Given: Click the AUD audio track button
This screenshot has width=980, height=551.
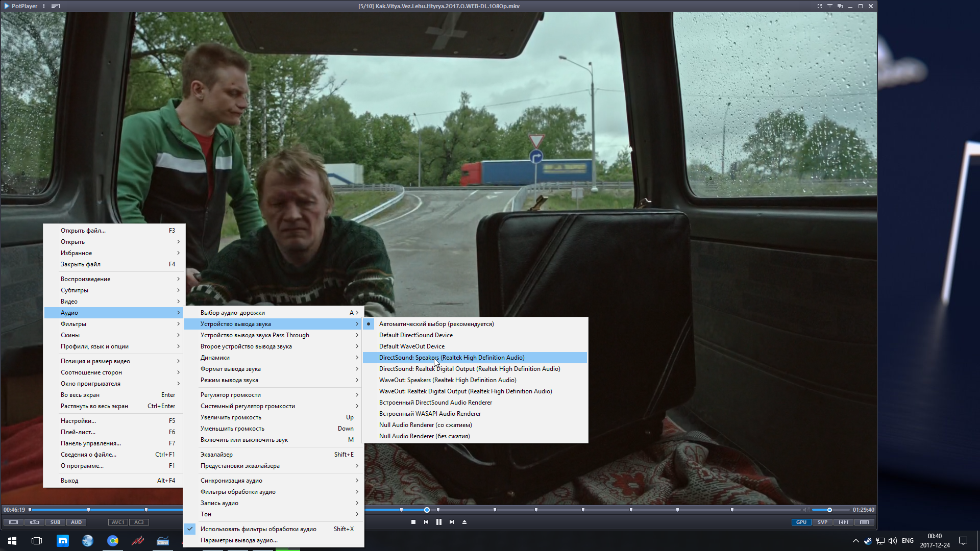Looking at the screenshot, I should tap(76, 522).
